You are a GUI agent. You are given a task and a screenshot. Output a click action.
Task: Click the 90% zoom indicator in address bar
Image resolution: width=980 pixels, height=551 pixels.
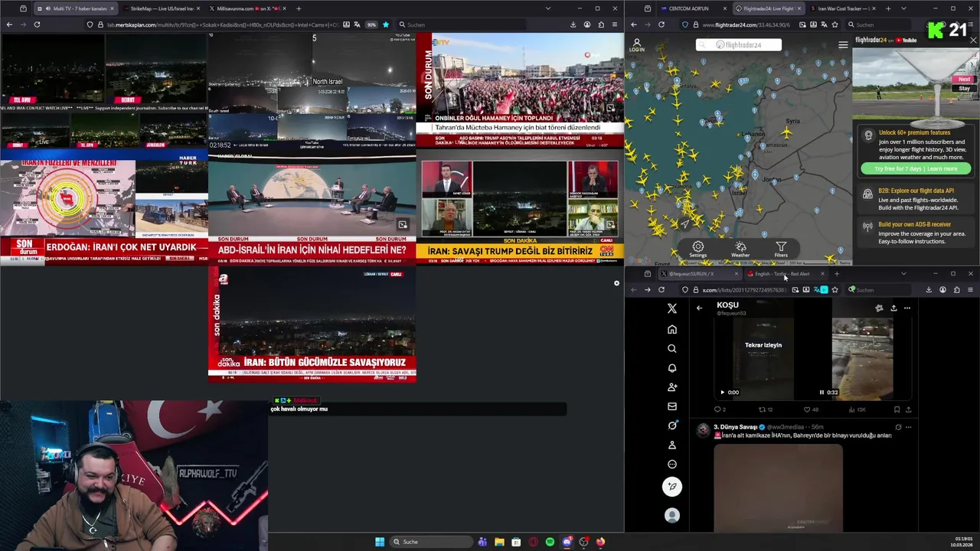coord(371,24)
